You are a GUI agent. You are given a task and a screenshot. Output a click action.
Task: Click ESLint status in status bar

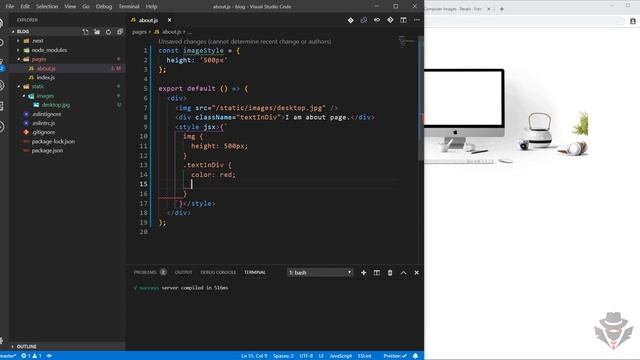pos(364,356)
